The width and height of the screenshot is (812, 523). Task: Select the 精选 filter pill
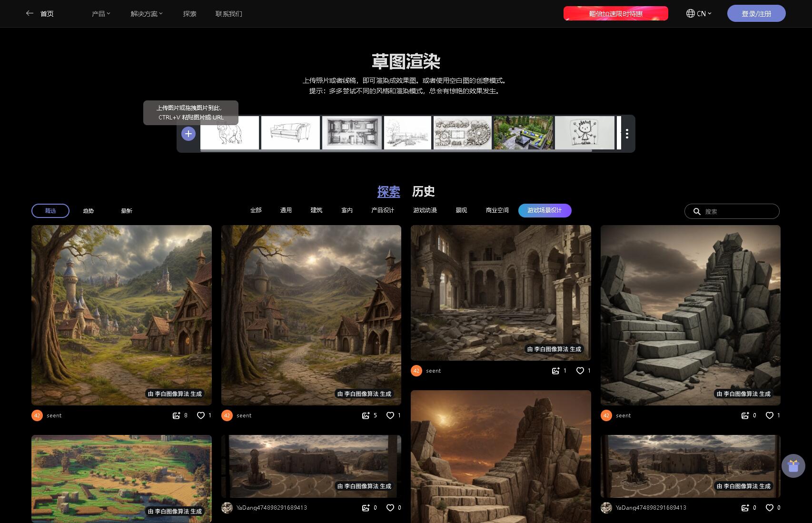pyautogui.click(x=50, y=211)
